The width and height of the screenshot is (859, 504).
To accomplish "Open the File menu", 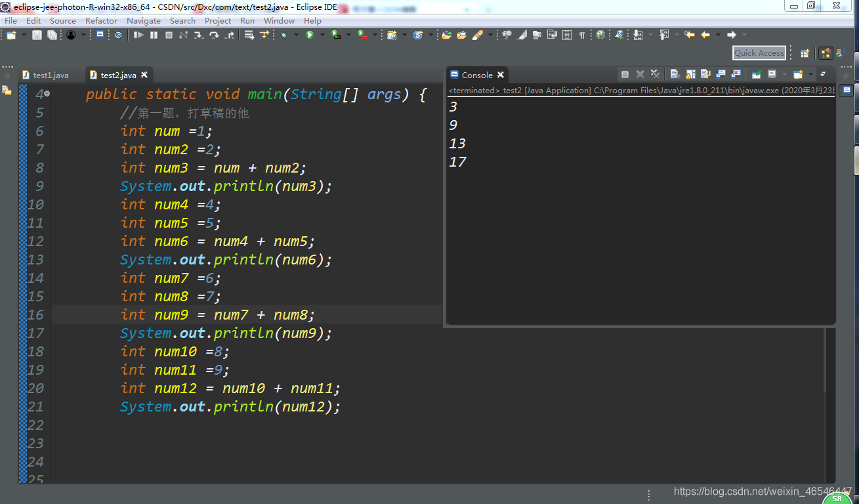I will [x=10, y=20].
